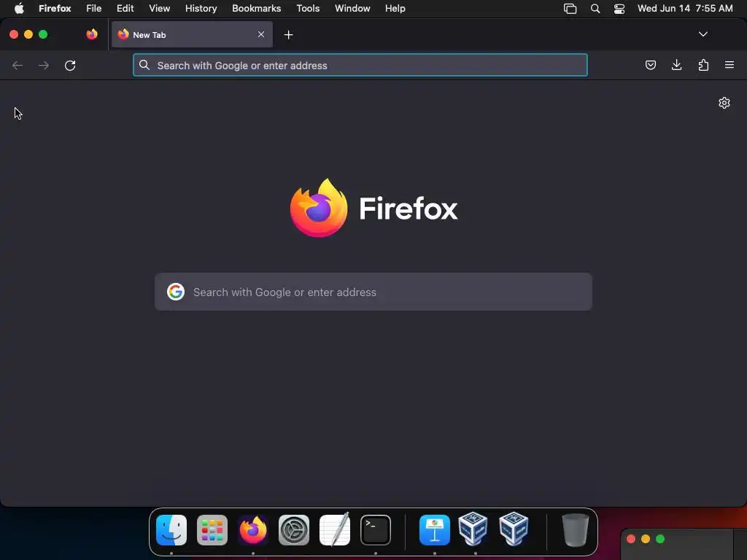Open the Window menu
747x560 pixels.
(x=352, y=8)
